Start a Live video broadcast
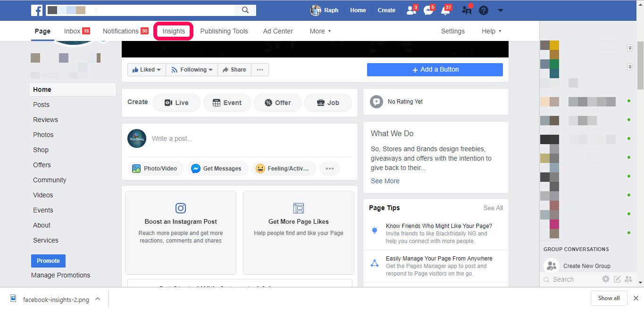 (x=176, y=102)
